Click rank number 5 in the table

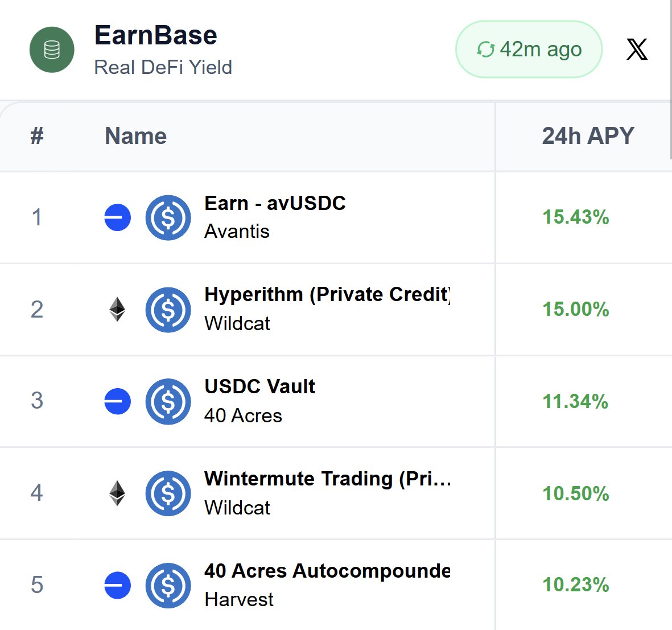click(x=37, y=584)
